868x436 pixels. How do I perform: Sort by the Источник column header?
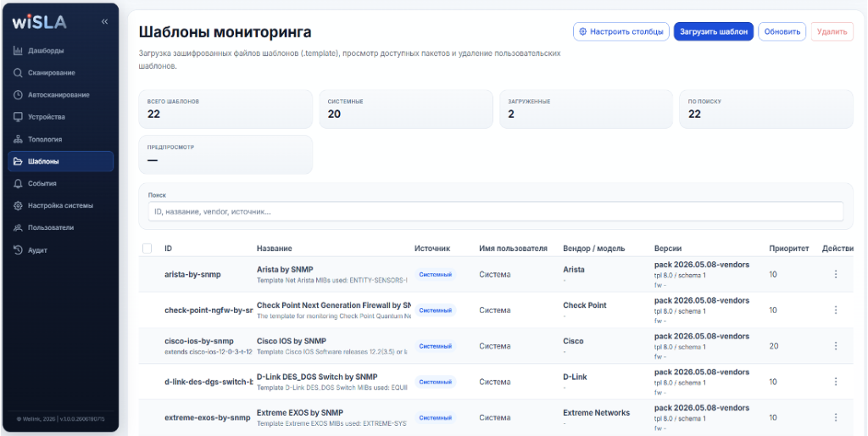[x=432, y=249]
